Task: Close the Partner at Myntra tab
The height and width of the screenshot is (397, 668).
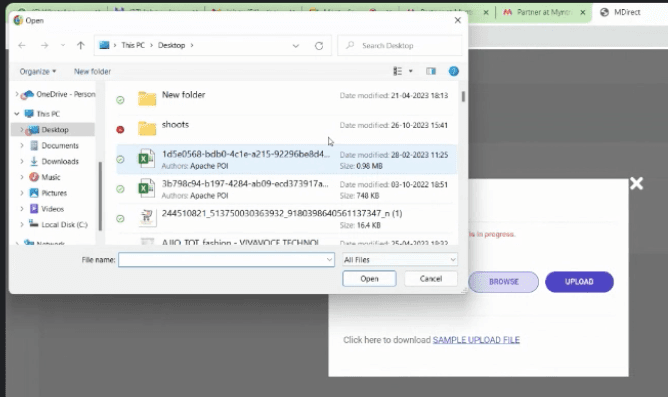Action: tap(583, 12)
